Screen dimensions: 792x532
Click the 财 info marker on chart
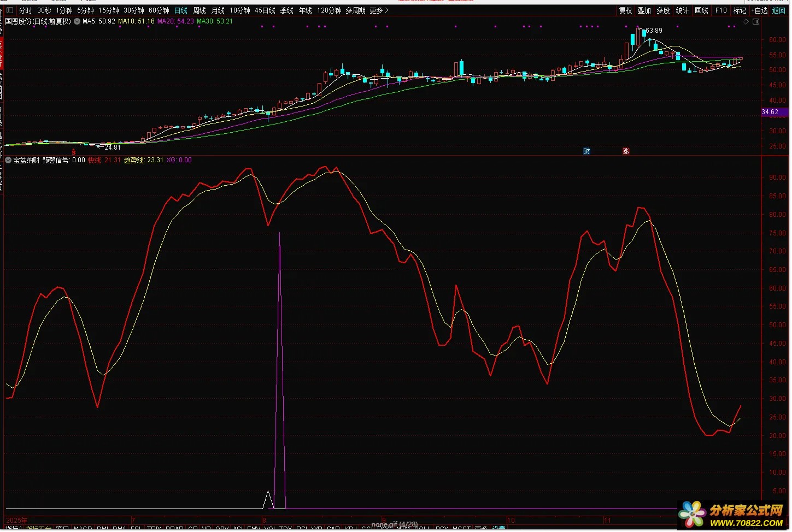coord(586,151)
